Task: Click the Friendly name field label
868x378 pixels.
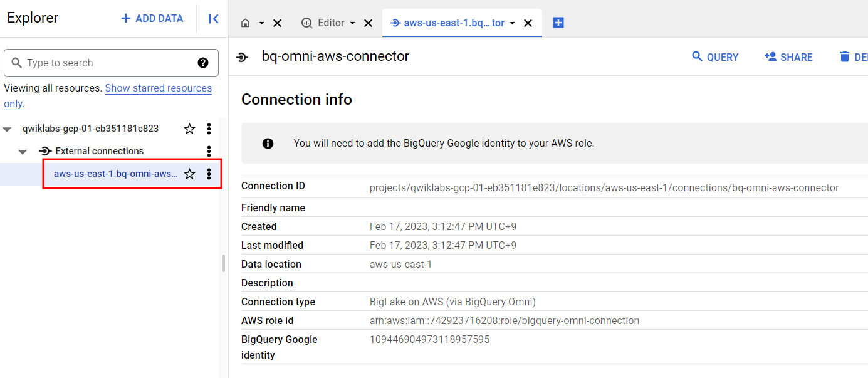Action: pyautogui.click(x=273, y=207)
